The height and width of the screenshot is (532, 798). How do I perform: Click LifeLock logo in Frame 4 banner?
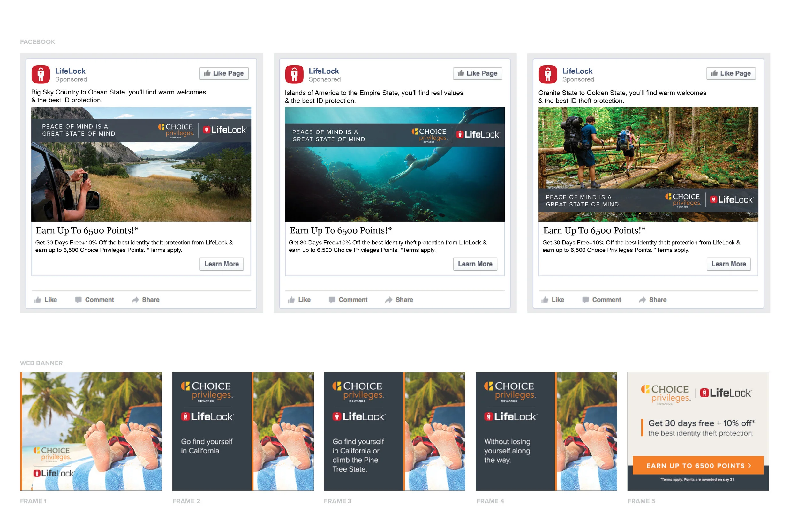pyautogui.click(x=510, y=416)
